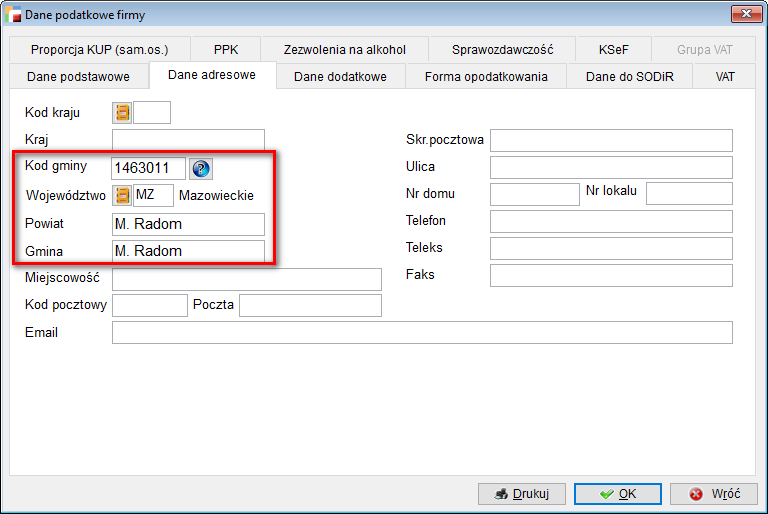Screen dimensions: 768x514
Task: Open the Dane dodatkowe tab
Action: tap(340, 77)
